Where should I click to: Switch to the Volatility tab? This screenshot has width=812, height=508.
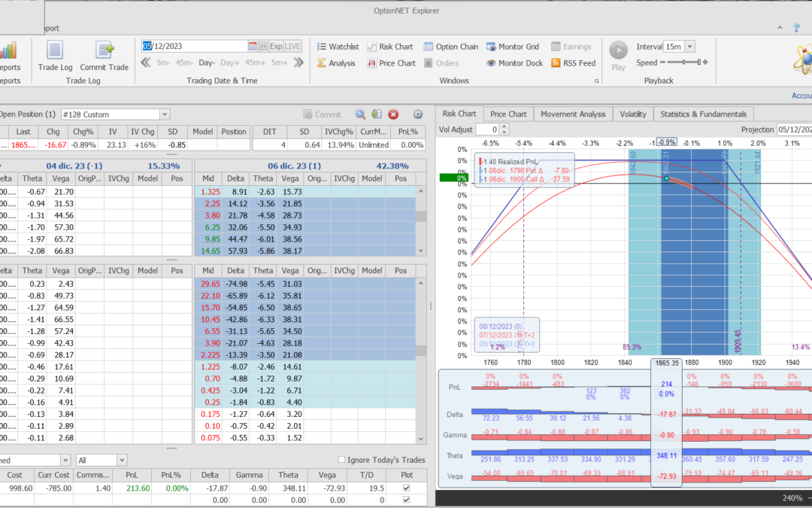(x=632, y=114)
